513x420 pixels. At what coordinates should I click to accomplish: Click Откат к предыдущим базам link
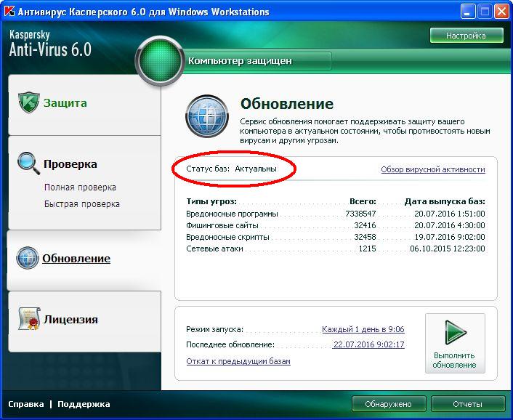[x=238, y=361]
